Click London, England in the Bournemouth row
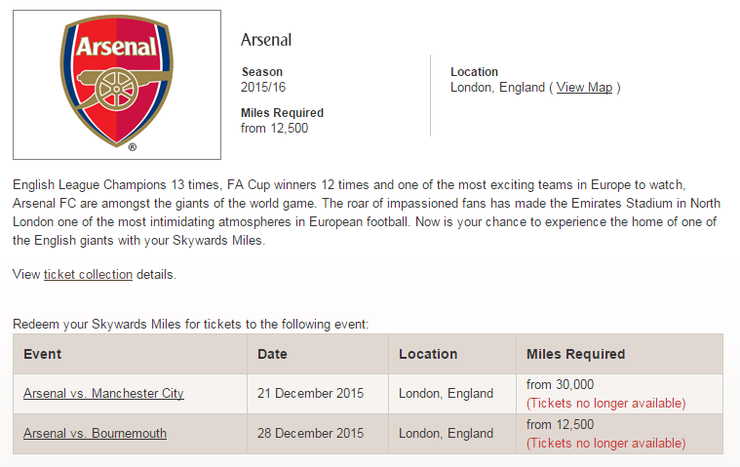740x467 pixels. tap(446, 433)
